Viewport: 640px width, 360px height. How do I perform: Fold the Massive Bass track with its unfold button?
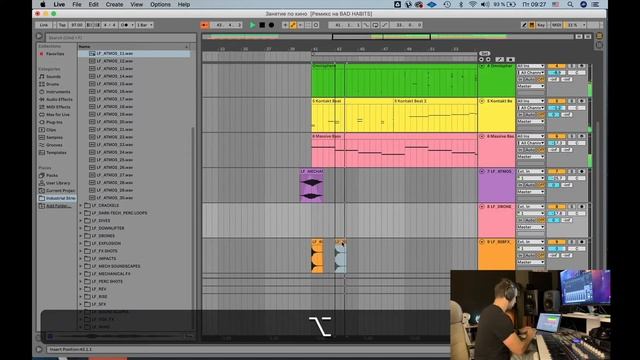coord(482,136)
